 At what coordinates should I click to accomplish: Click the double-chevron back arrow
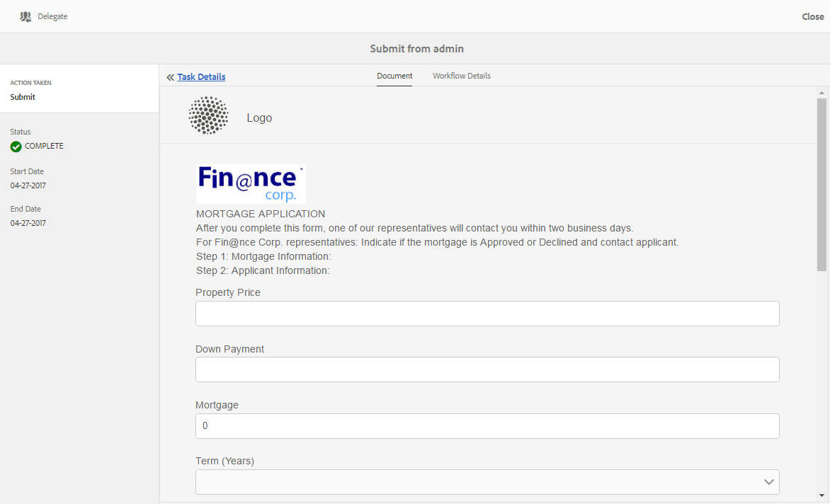171,77
